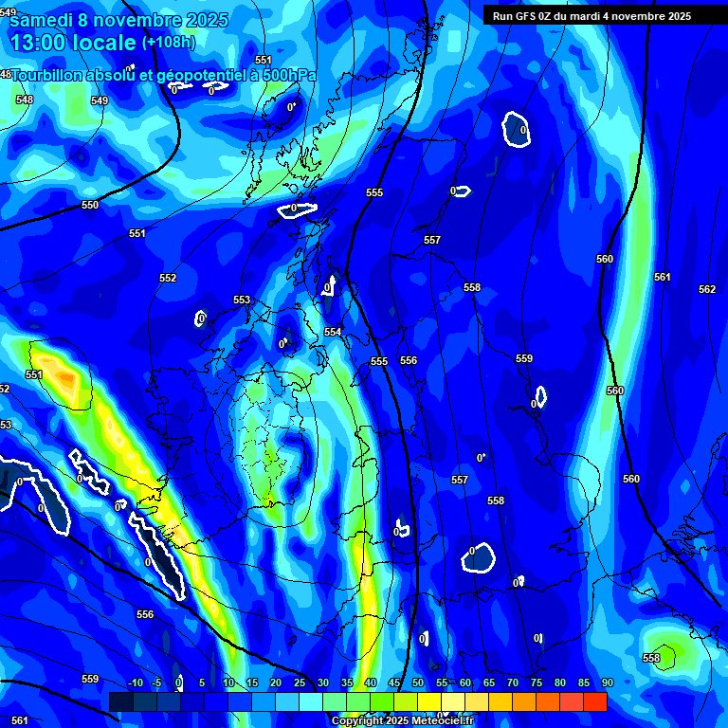Select the green legend swatch labeled 40
Screen dimensions: 728x728
[381, 702]
